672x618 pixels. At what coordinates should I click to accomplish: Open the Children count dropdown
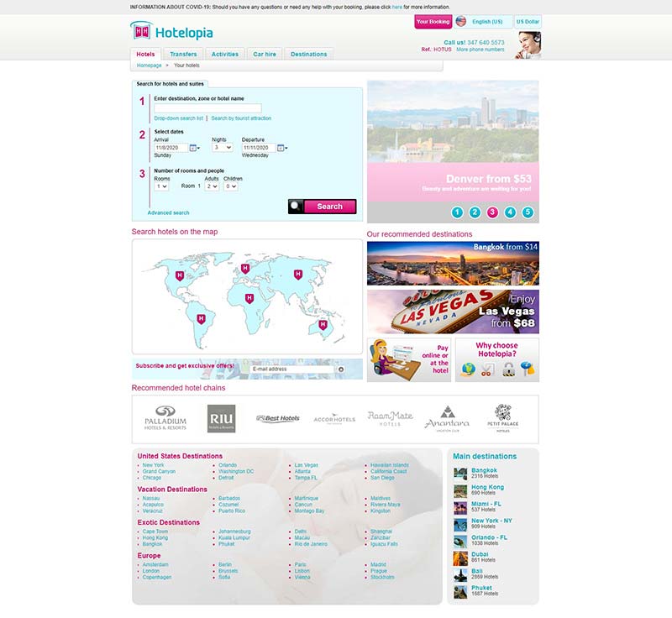click(x=230, y=186)
